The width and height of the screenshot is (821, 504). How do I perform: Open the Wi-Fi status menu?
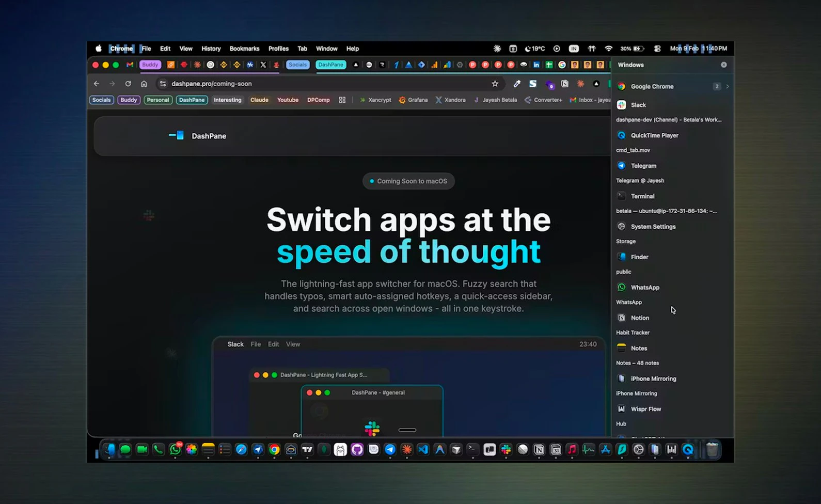[609, 49]
